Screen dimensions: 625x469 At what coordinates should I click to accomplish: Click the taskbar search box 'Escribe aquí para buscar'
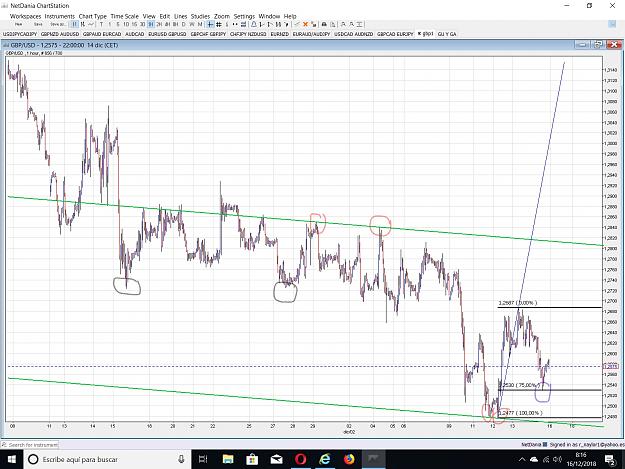108,459
